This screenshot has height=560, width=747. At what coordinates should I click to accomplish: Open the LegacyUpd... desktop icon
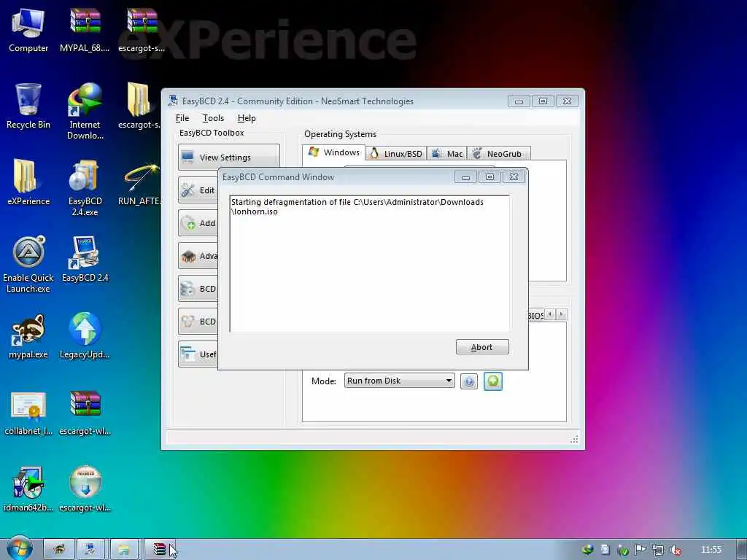[85, 335]
